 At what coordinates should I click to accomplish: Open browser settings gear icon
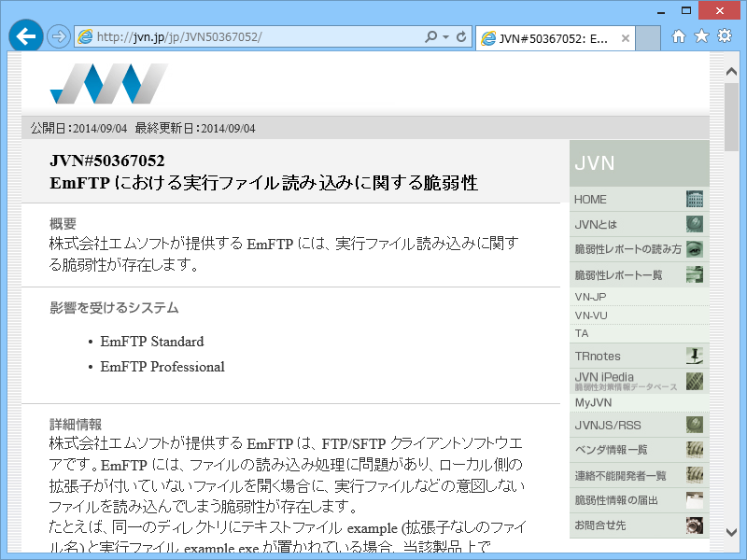[x=725, y=37]
